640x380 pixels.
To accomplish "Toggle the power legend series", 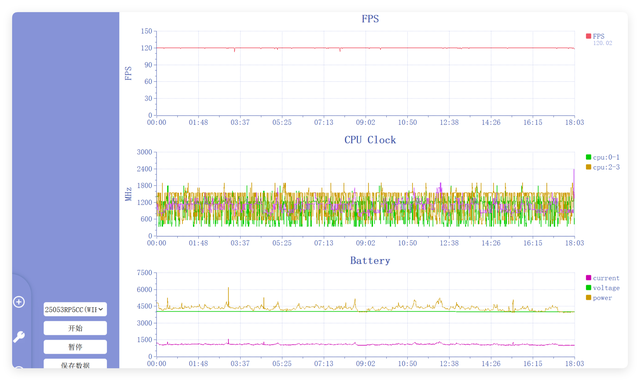I will click(599, 298).
